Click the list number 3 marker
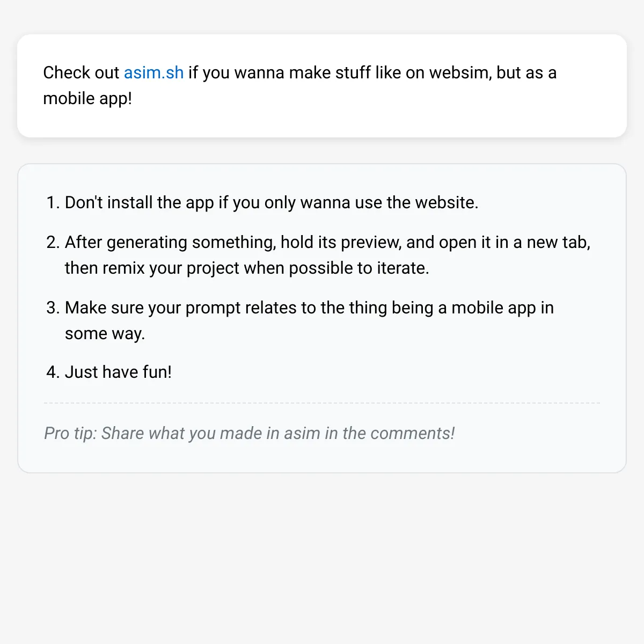This screenshot has height=644, width=644. click(53, 308)
